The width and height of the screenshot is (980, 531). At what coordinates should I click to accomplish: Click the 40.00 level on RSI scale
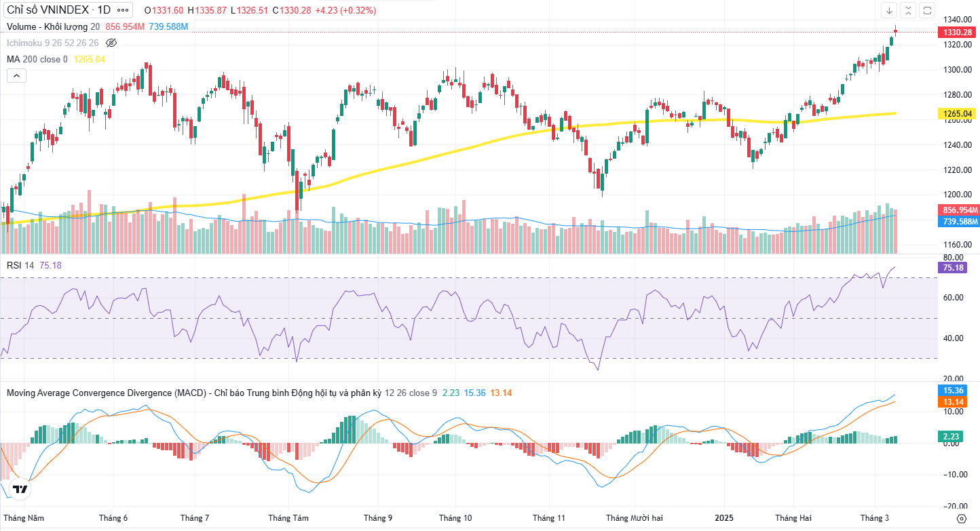click(x=953, y=338)
